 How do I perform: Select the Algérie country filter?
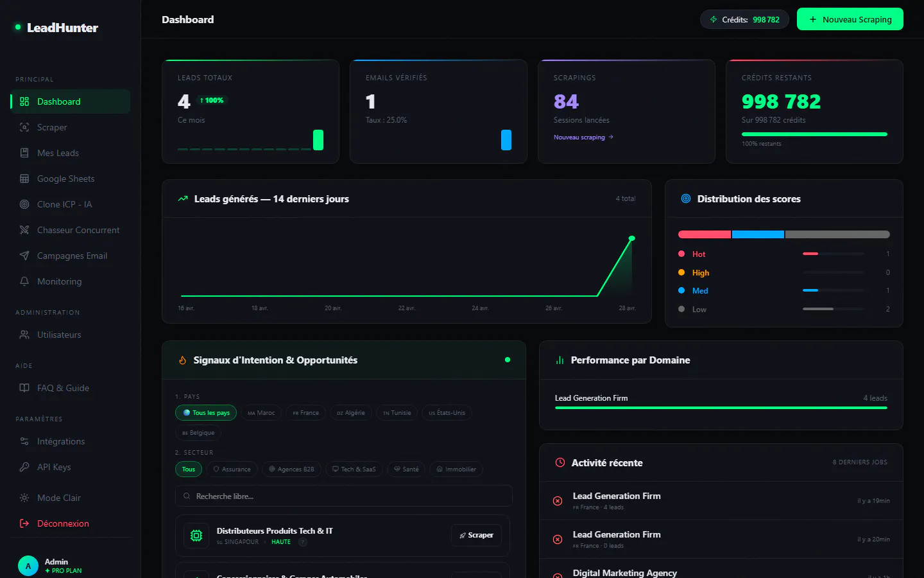pyautogui.click(x=350, y=413)
